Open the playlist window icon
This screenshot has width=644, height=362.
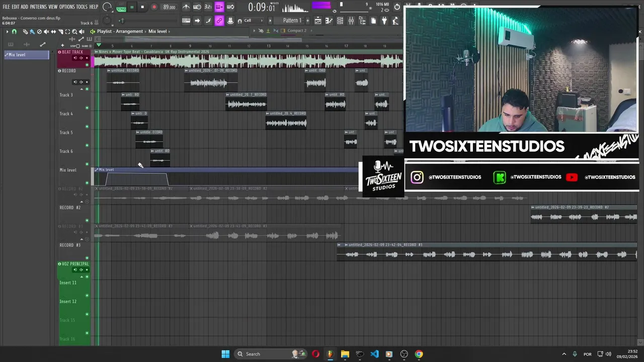click(x=318, y=21)
